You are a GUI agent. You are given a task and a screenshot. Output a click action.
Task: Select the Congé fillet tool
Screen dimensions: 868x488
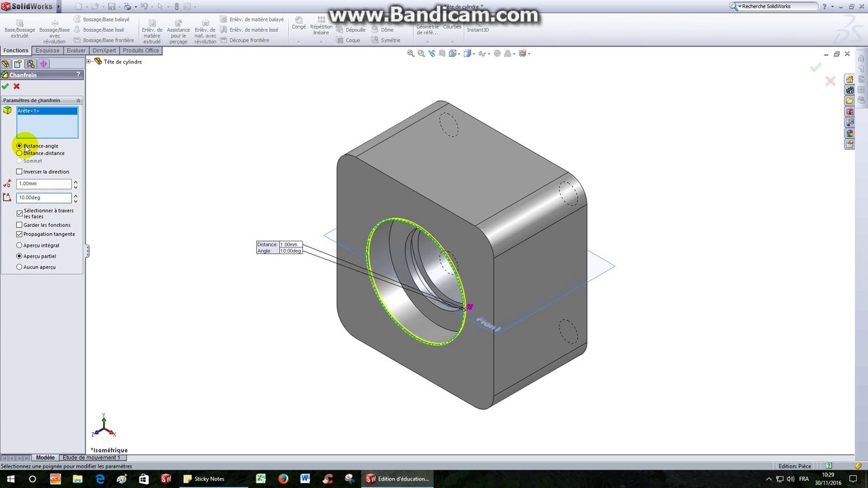point(298,24)
